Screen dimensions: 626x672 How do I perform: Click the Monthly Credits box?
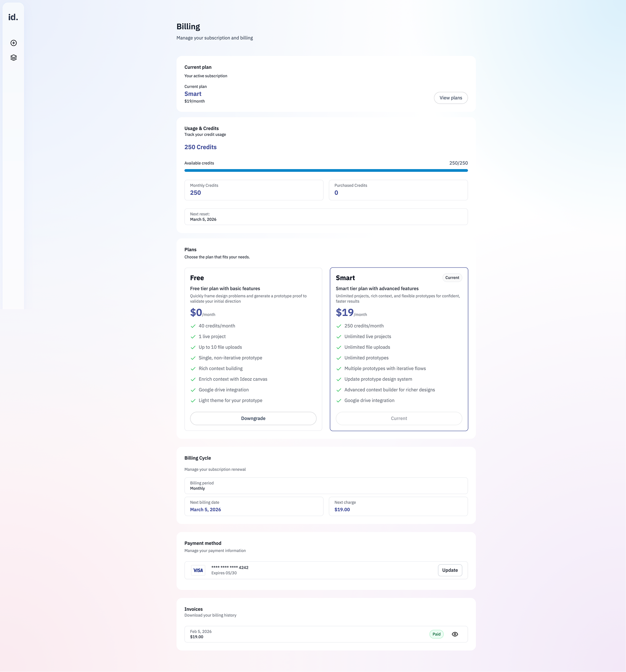coord(254,190)
